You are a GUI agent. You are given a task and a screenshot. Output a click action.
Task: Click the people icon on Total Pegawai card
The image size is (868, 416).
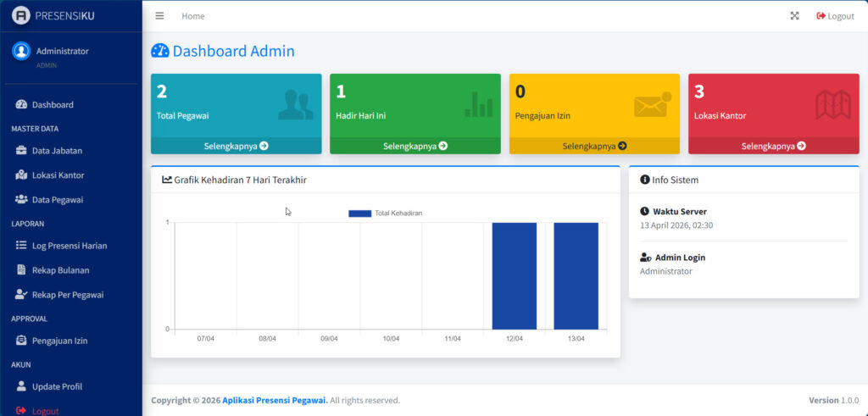click(x=295, y=105)
